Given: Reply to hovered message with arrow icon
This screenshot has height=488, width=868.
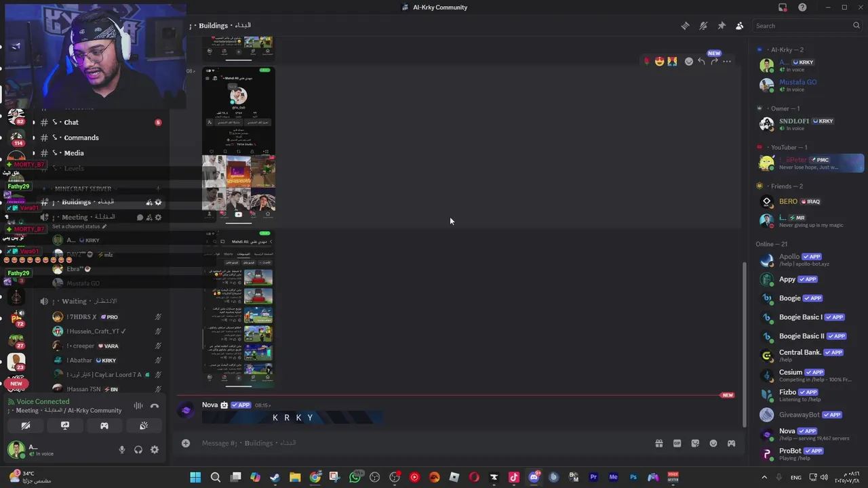Looking at the screenshot, I should click(701, 62).
